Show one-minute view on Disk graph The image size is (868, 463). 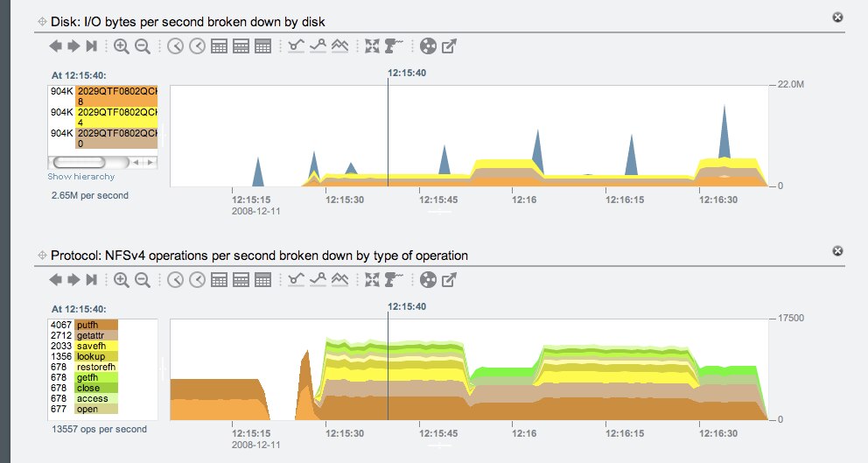[176, 46]
